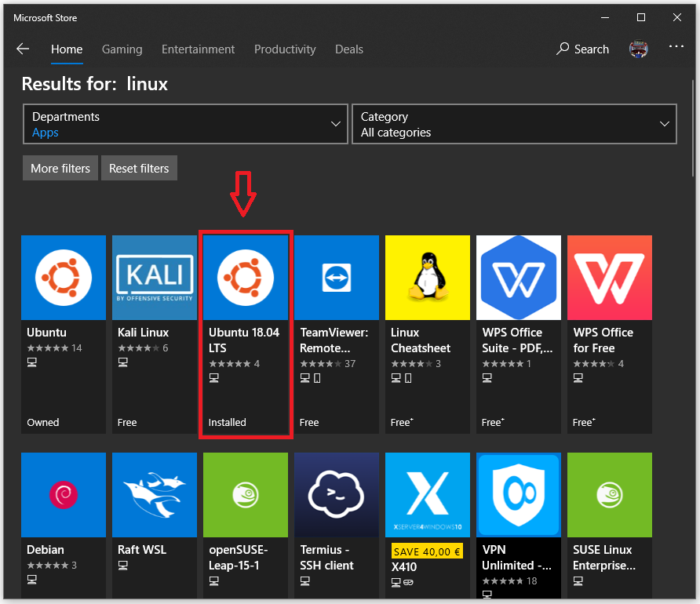Click TeamViewer star rating 37
700x604 pixels.
click(x=328, y=364)
